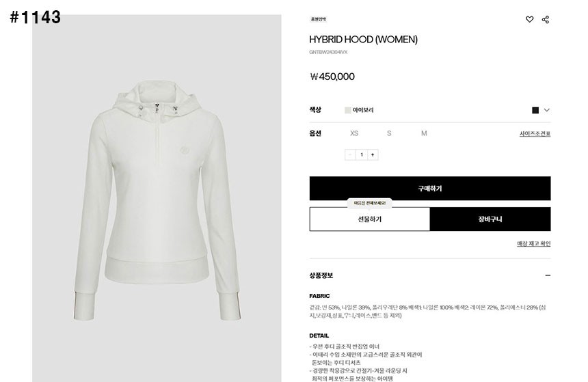
Task: Check store stock via 매장 재고 확인 link
Action: click(533, 244)
